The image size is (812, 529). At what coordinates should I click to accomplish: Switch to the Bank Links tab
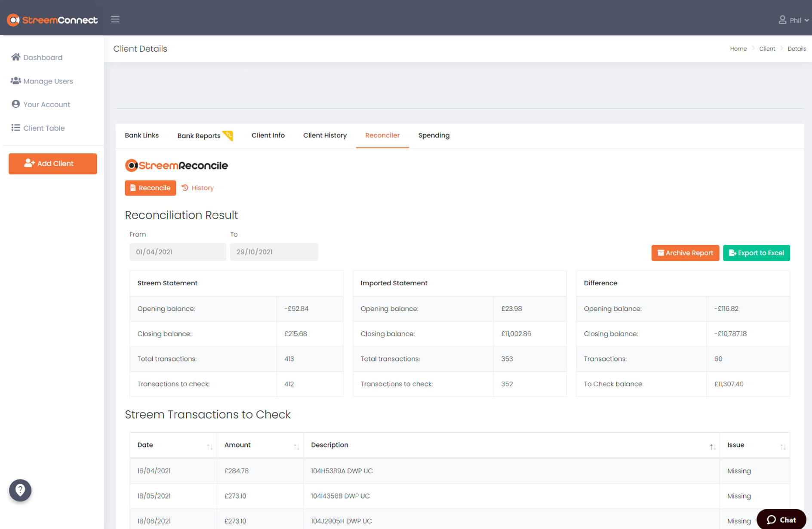[142, 135]
